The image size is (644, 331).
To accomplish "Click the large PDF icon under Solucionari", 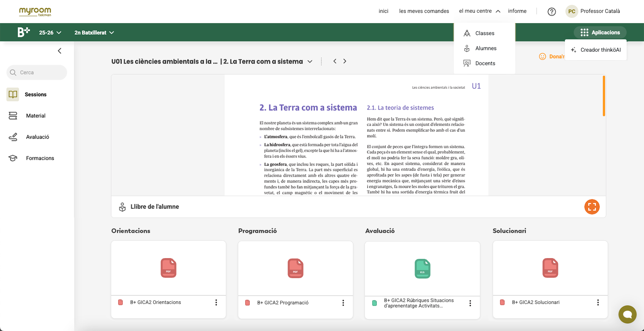I will pyautogui.click(x=550, y=268).
